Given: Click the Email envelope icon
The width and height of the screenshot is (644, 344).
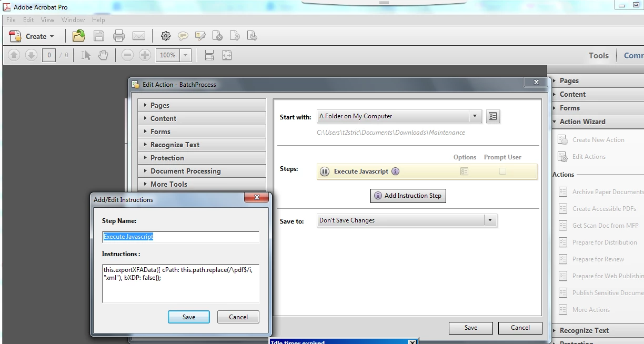Looking at the screenshot, I should (x=139, y=36).
